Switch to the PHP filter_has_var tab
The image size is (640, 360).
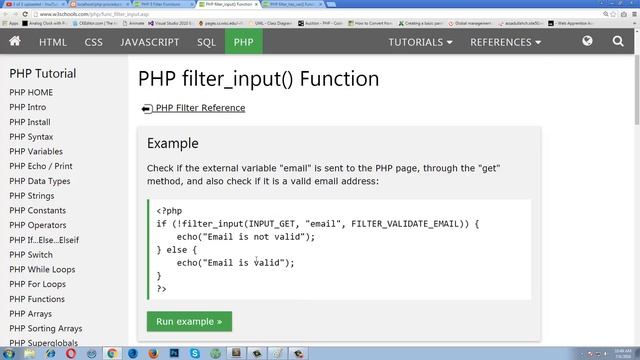[292, 4]
